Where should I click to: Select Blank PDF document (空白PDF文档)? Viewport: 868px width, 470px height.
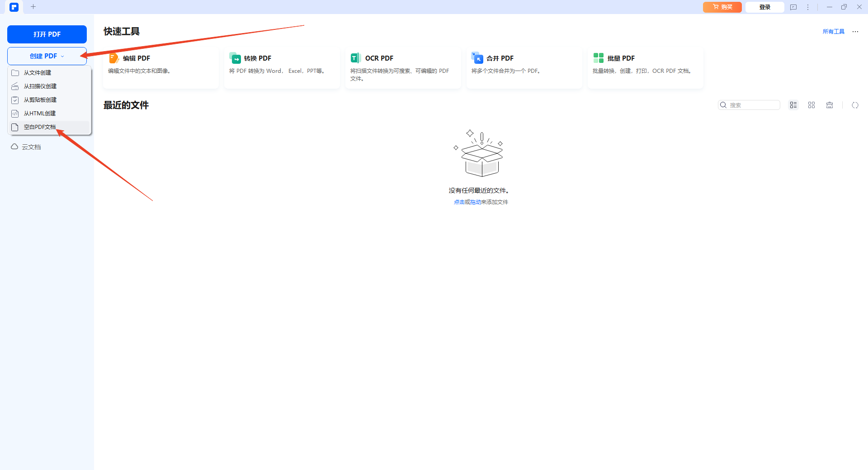(40, 127)
